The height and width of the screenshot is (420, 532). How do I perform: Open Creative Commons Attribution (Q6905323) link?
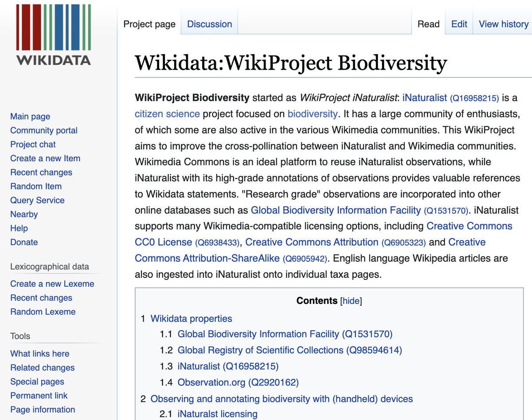pyautogui.click(x=336, y=242)
